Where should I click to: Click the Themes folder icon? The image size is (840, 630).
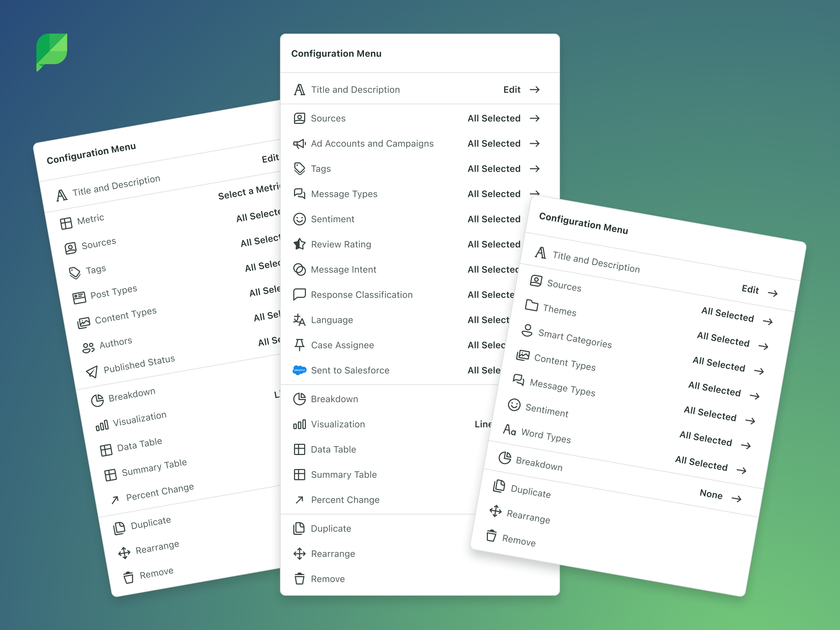531,305
